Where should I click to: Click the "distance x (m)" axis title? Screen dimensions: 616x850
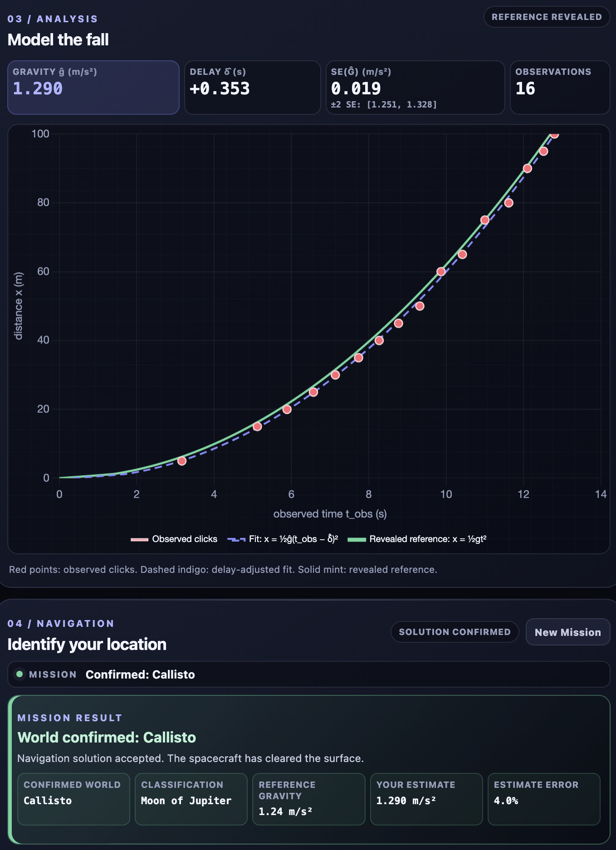pos(18,306)
